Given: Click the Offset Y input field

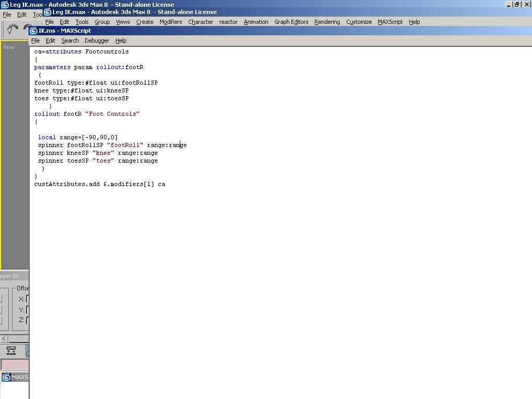Looking at the screenshot, I should (x=28, y=310).
